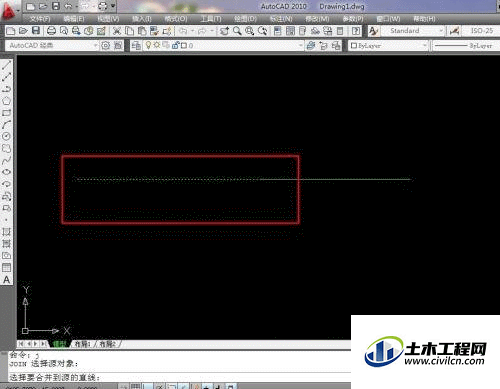The image size is (500, 389).
Task: Open the 修改(M) menu
Action: click(317, 19)
